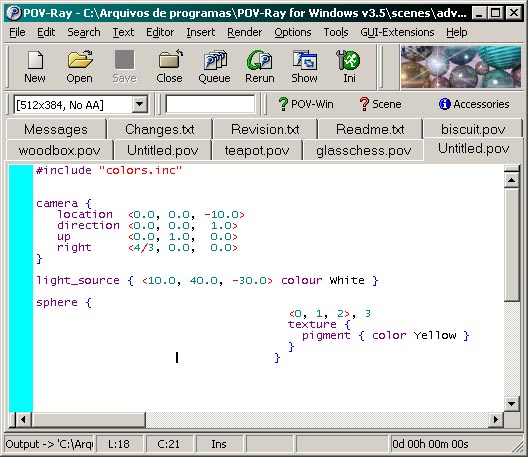Click the Ins insert mode indicator
The height and width of the screenshot is (457, 528).
coord(219,444)
